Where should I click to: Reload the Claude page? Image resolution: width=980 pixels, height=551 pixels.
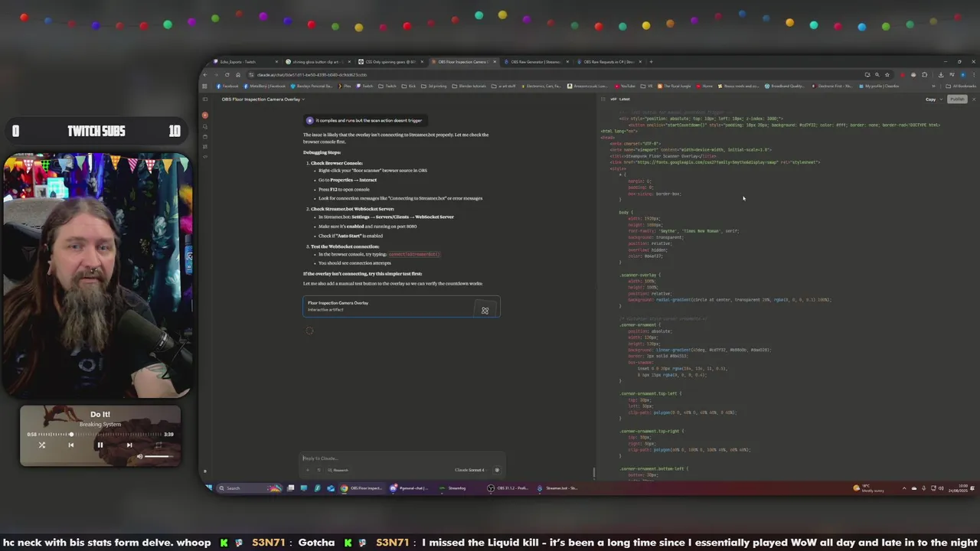(227, 74)
